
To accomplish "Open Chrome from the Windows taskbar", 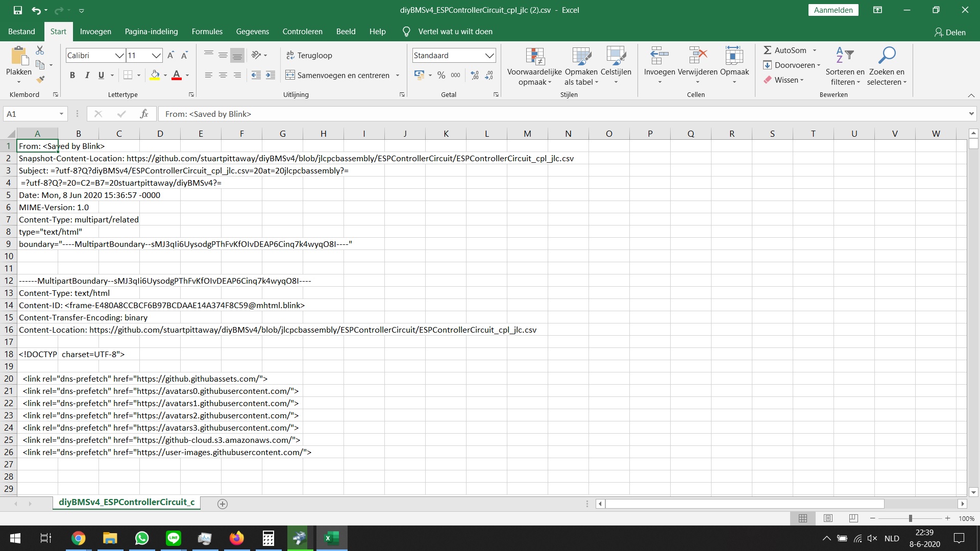I will (78, 538).
